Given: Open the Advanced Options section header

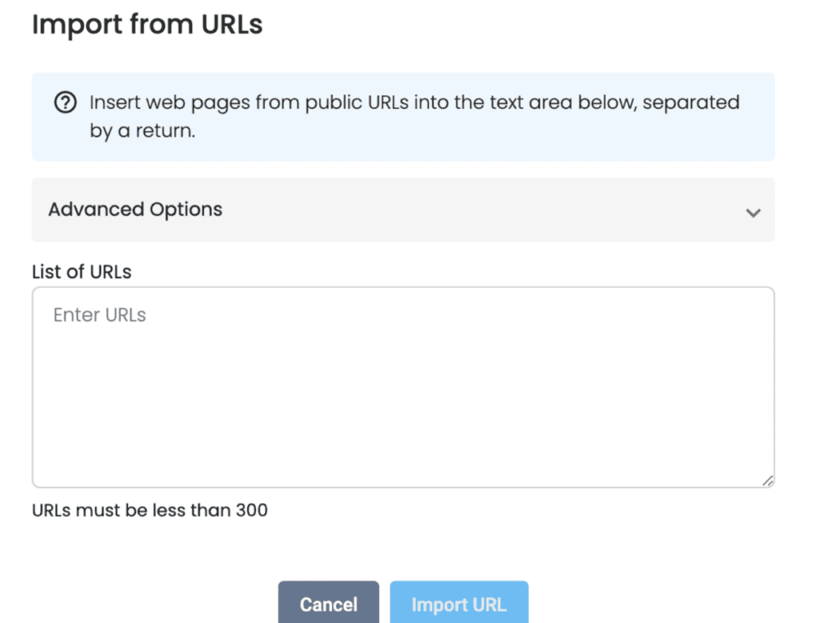Looking at the screenshot, I should click(x=402, y=210).
